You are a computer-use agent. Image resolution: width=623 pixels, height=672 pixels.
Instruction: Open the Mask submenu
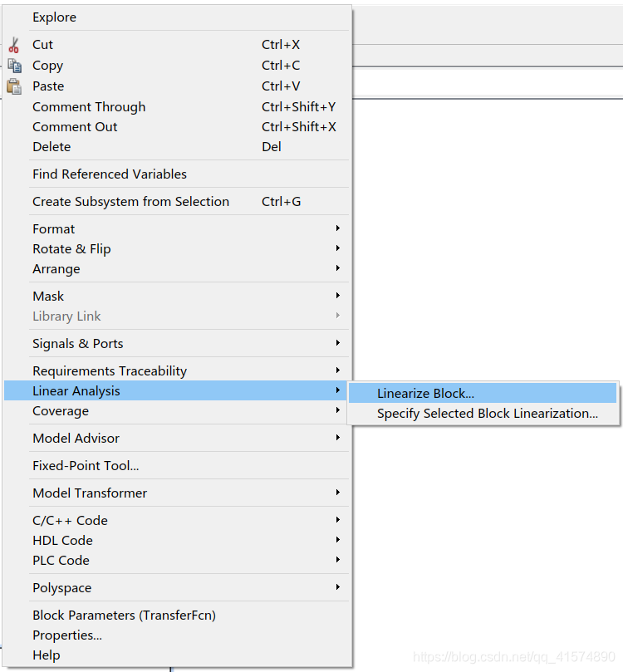tap(178, 297)
